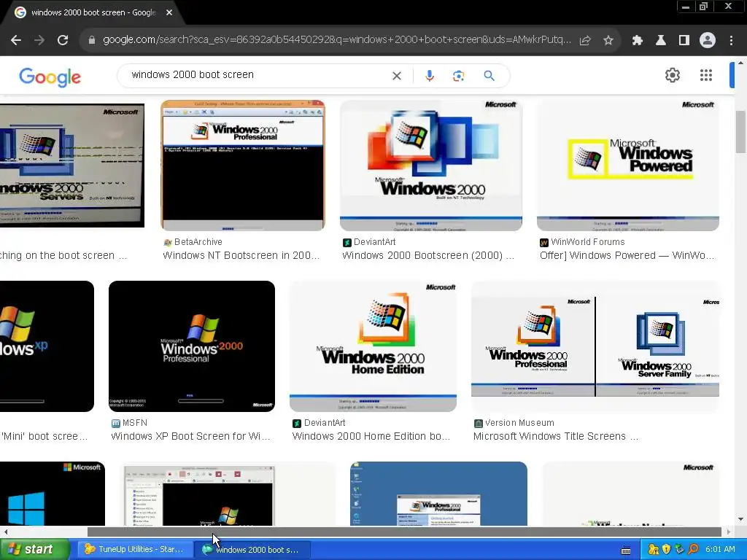Click the scroll left arrow
Image resolution: width=747 pixels, height=560 pixels.
6,532
